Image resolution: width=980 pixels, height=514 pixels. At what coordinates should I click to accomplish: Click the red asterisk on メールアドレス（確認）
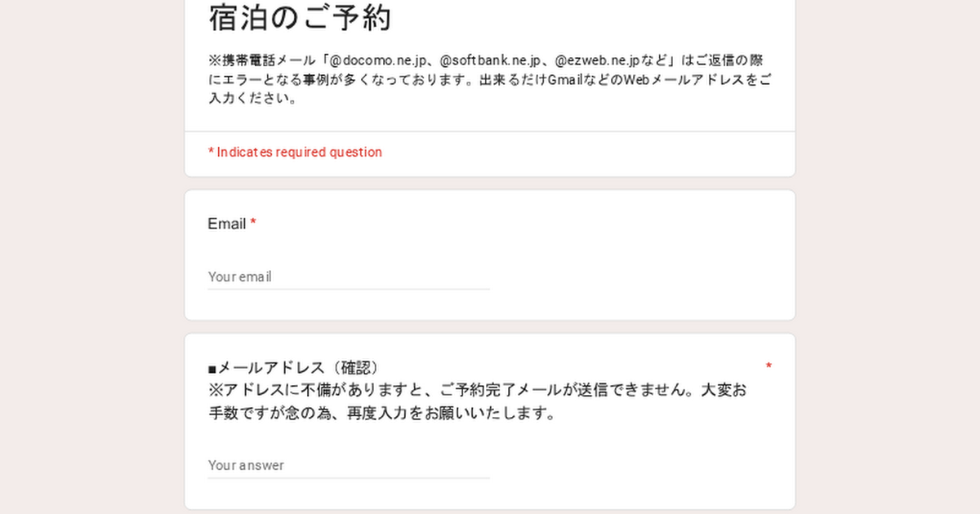(768, 366)
